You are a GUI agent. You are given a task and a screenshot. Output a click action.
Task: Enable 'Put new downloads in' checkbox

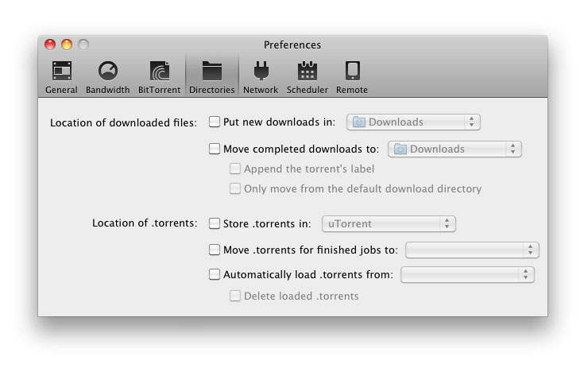click(x=215, y=122)
